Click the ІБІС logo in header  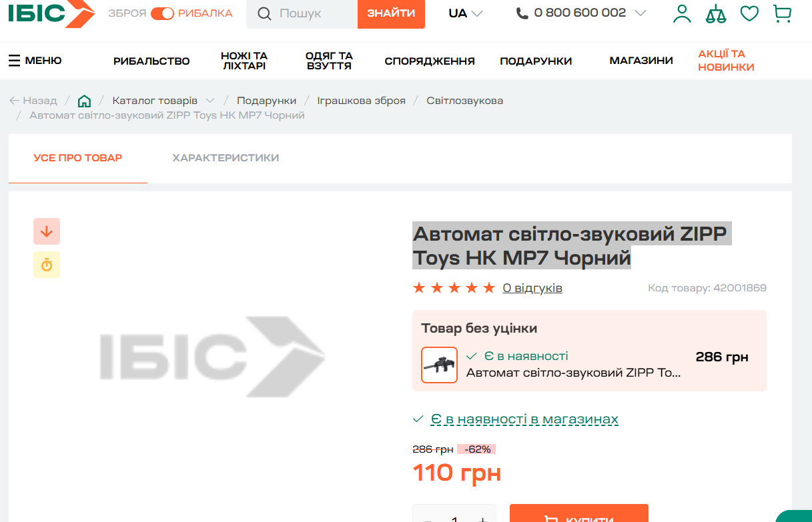click(x=51, y=13)
